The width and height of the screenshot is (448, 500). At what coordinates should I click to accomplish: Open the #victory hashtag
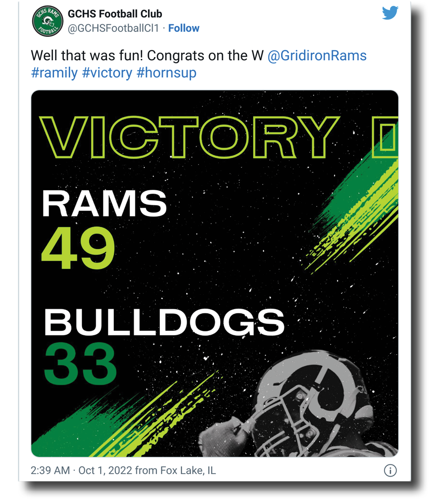107,73
